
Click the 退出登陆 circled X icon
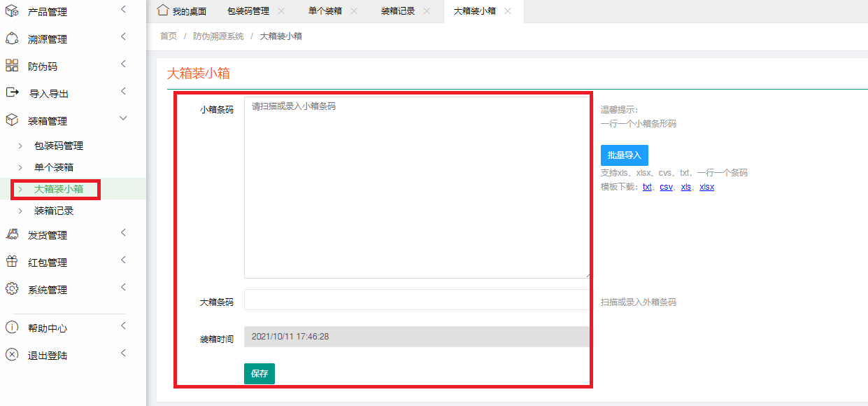(12, 355)
